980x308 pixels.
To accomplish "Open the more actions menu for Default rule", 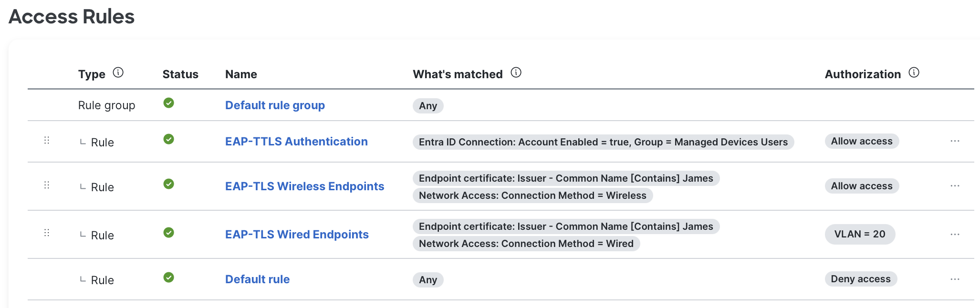I will tap(955, 279).
